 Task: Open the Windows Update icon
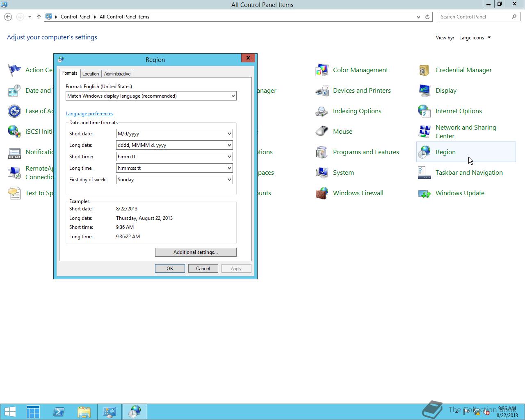[x=425, y=193]
